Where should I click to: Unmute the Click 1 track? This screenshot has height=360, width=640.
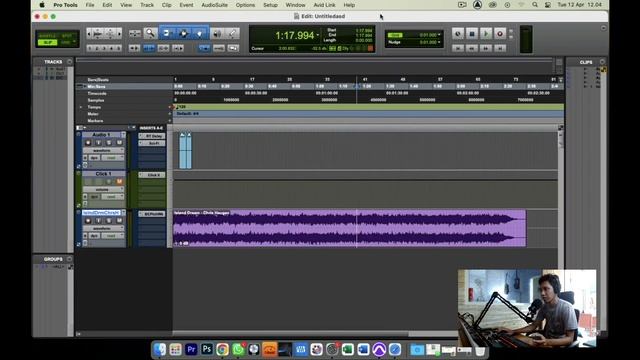(x=119, y=182)
